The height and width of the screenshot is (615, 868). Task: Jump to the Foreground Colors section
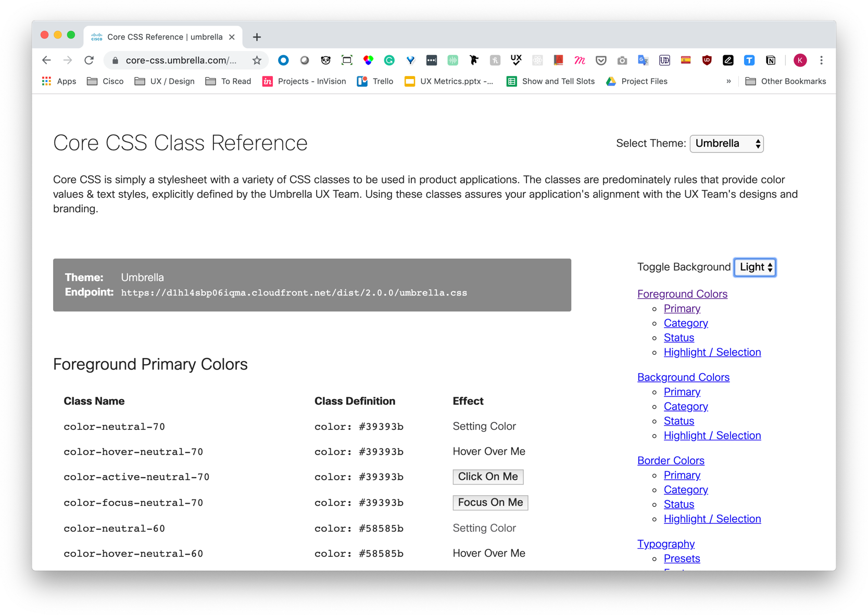[682, 294]
